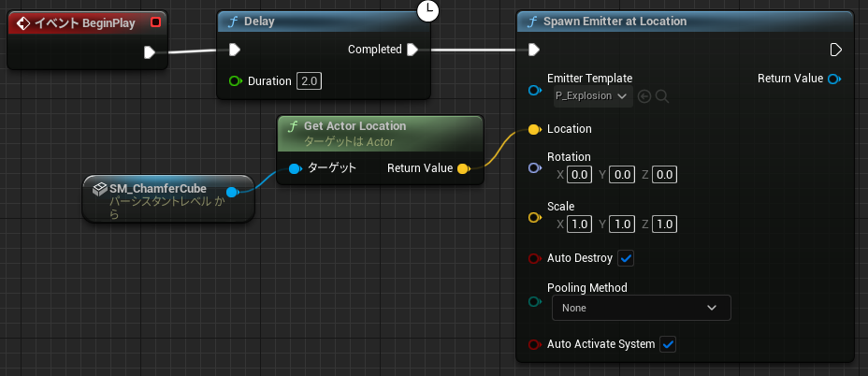Click the green Duration float pin

click(236, 81)
